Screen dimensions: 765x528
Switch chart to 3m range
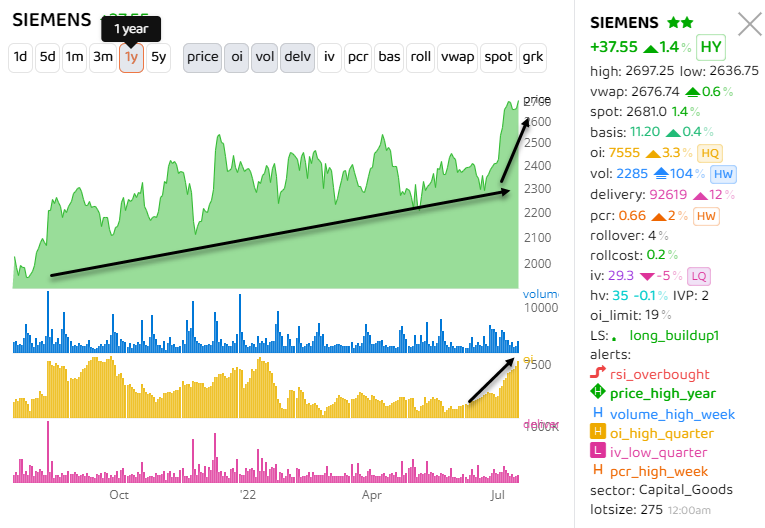103,58
